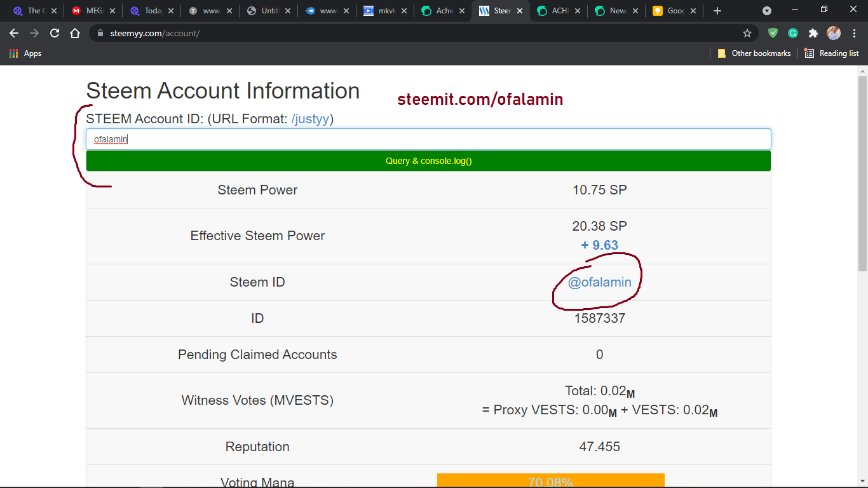Close the MEGA tab
The image size is (868, 488).
click(112, 11)
